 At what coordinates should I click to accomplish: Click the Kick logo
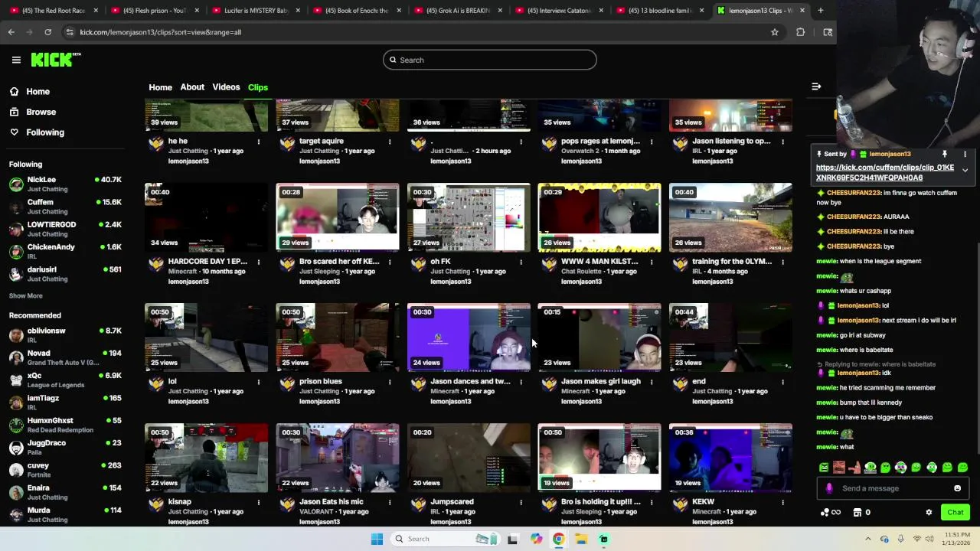[55, 60]
